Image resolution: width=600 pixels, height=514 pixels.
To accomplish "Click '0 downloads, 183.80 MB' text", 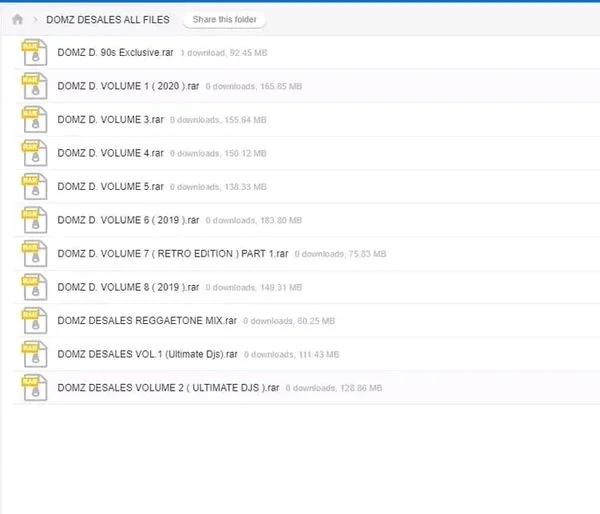I will [x=254, y=220].
